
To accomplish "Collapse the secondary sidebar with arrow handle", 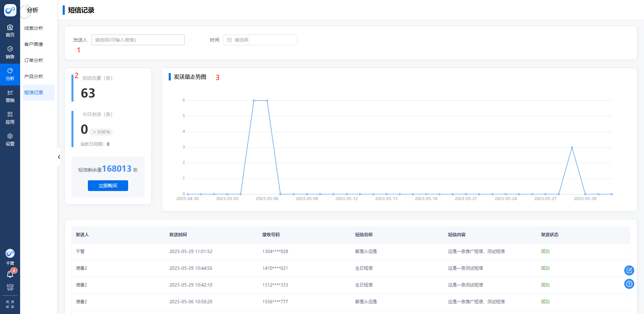I will pyautogui.click(x=59, y=157).
